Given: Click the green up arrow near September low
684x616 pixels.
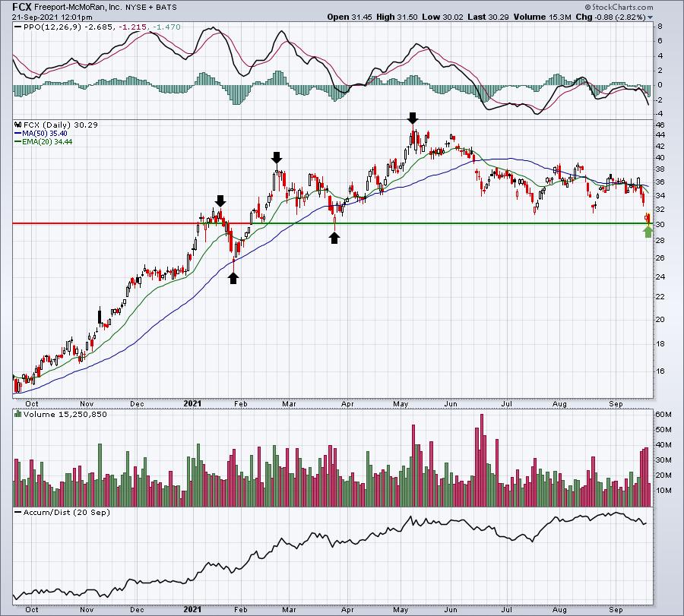Looking at the screenshot, I should [x=648, y=232].
